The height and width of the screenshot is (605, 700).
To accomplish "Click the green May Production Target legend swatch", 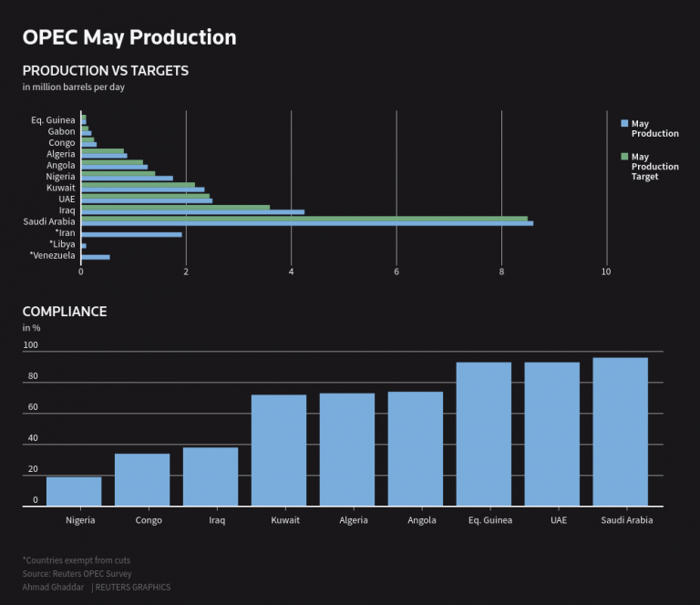I will (624, 157).
